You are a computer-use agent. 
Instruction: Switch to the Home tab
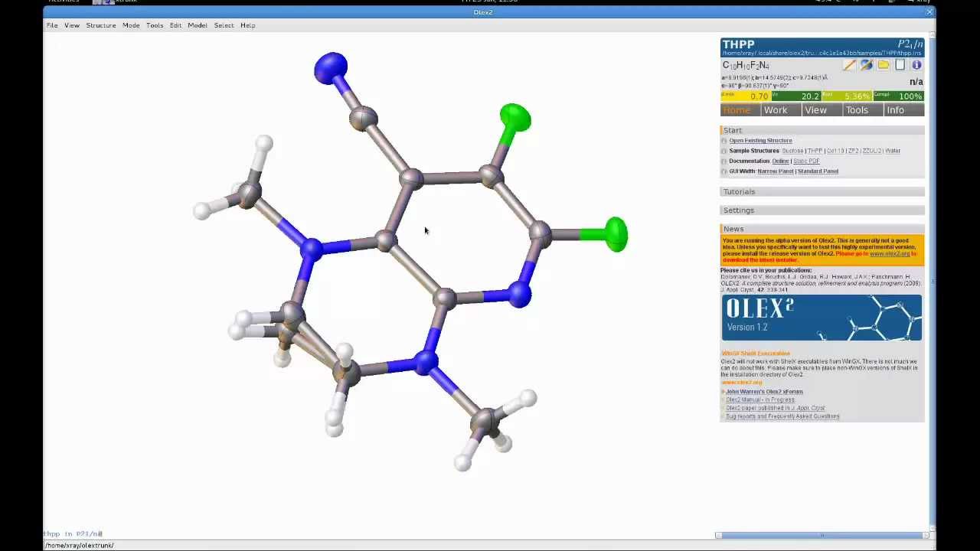tap(739, 110)
